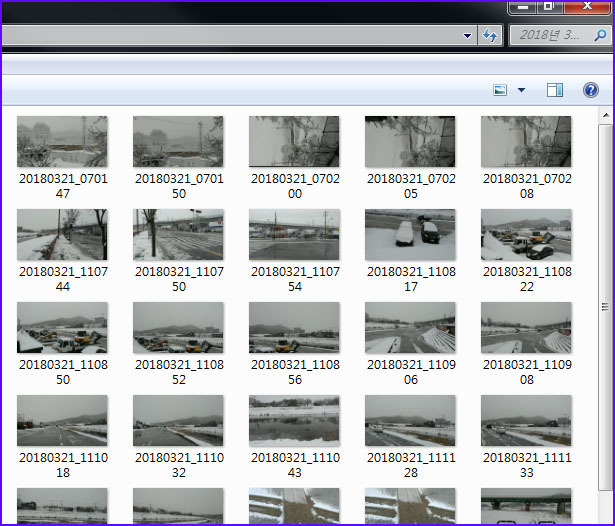The image size is (615, 526).
Task: Click file name text 20180321_110852
Action: [179, 372]
